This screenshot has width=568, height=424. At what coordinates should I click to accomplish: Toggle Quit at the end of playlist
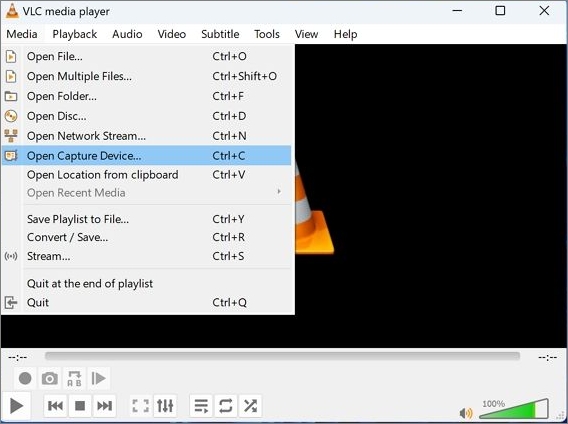tap(146, 284)
